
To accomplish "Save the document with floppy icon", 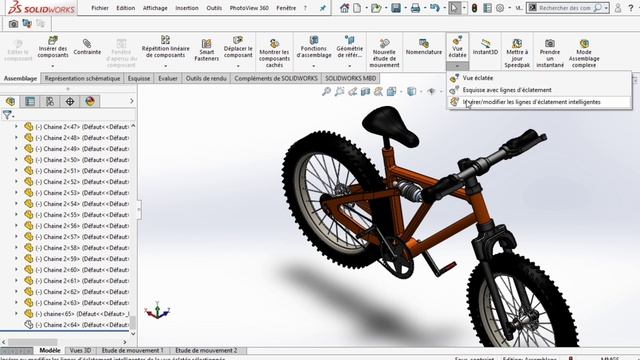I will [x=396, y=8].
